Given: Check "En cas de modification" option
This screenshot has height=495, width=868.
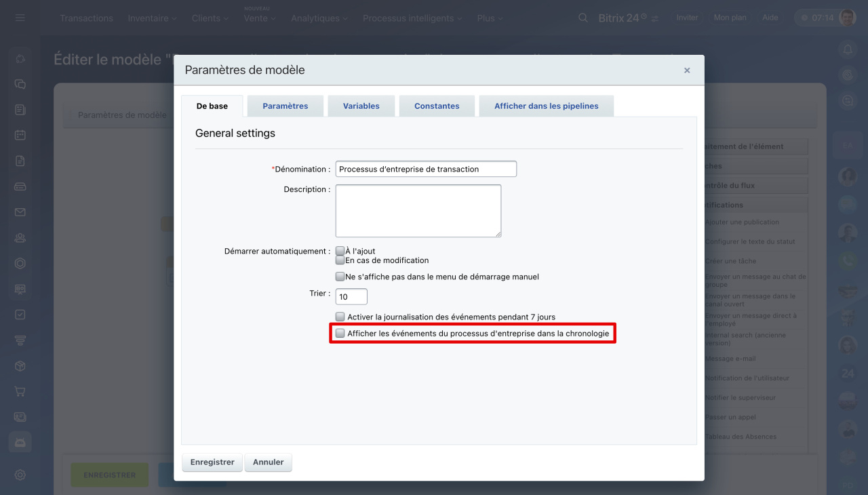Looking at the screenshot, I should [x=340, y=260].
